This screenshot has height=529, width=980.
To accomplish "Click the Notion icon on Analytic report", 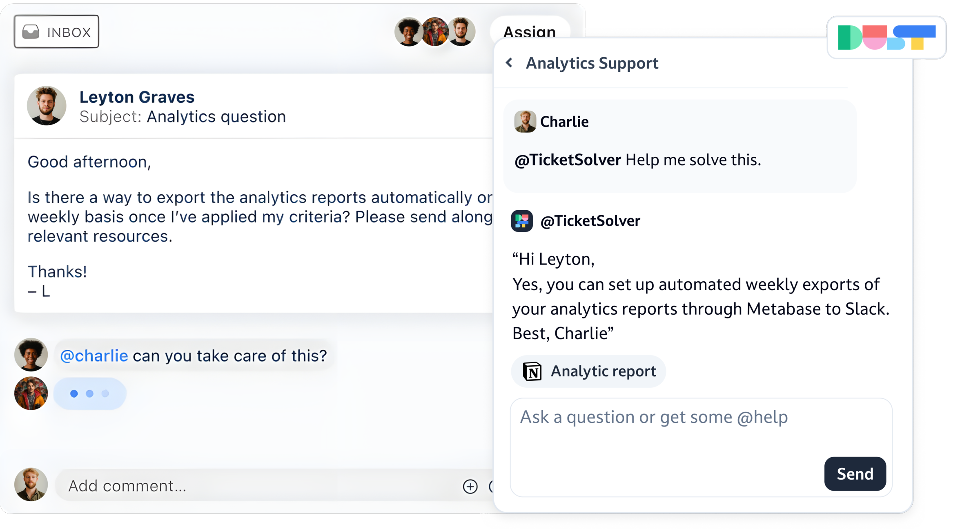I will [x=532, y=371].
